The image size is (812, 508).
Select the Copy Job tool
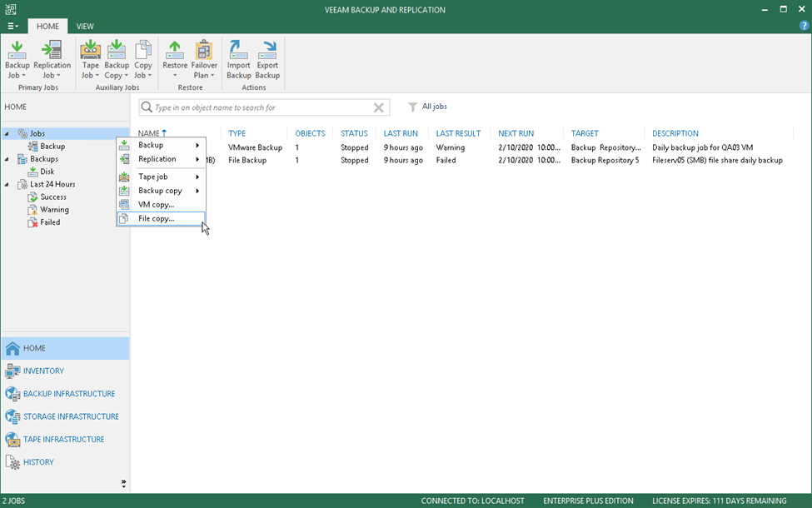143,58
